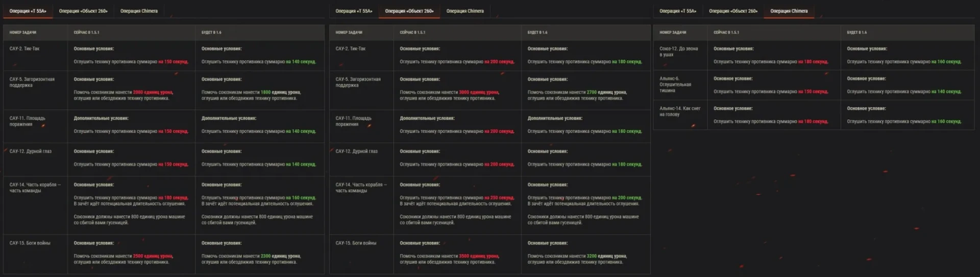Screen dimensions: 980x277
Task: Open the «Т 55А» tab in the middle panel
Action: point(354,11)
